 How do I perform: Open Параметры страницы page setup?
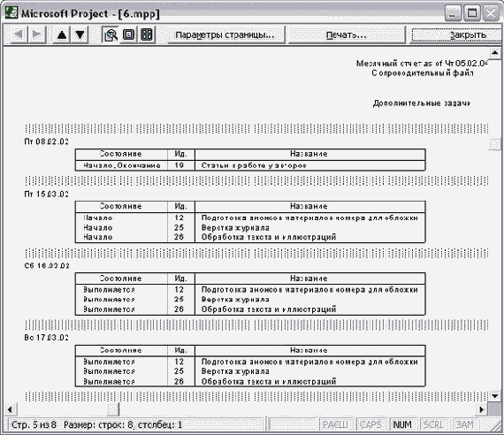click(x=225, y=34)
